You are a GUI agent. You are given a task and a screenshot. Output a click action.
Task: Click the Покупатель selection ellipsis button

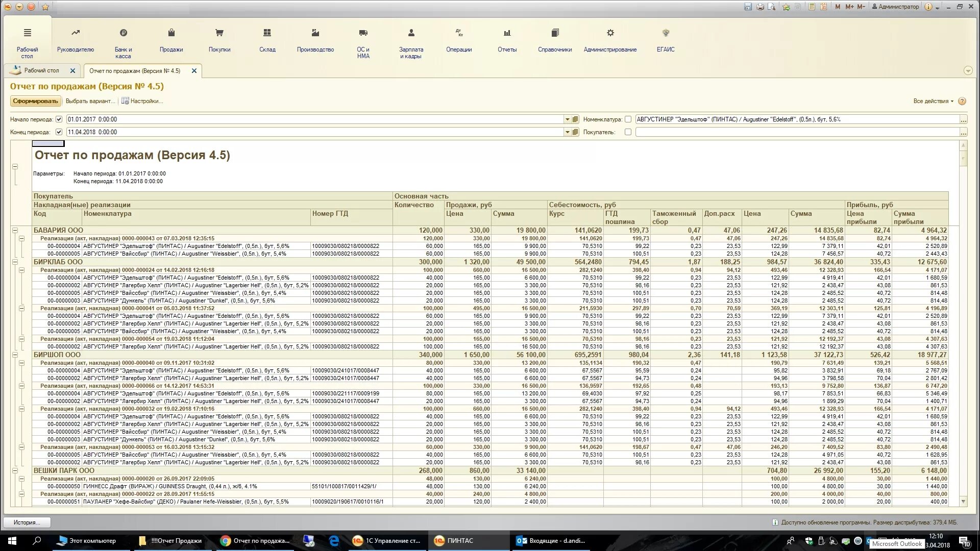(963, 132)
